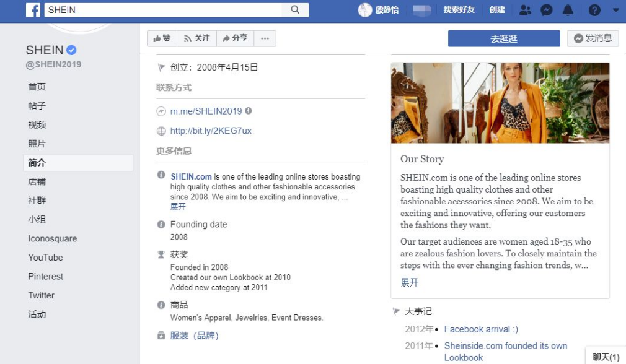The image size is (626, 364).
Task: Click the 去逛逛 shop button
Action: tap(504, 38)
